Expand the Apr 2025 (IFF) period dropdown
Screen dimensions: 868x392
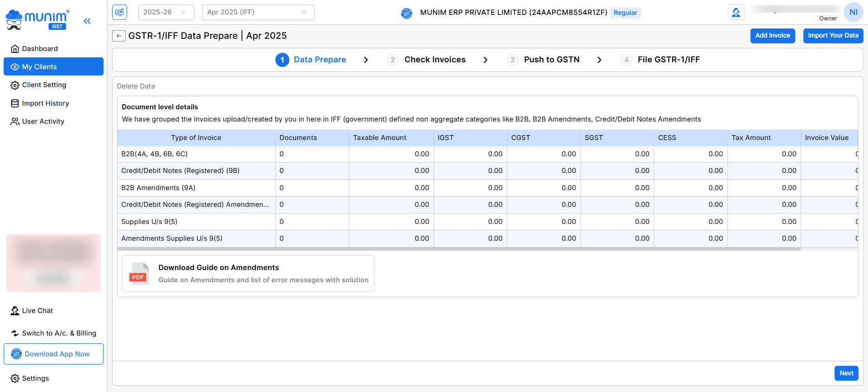(258, 12)
